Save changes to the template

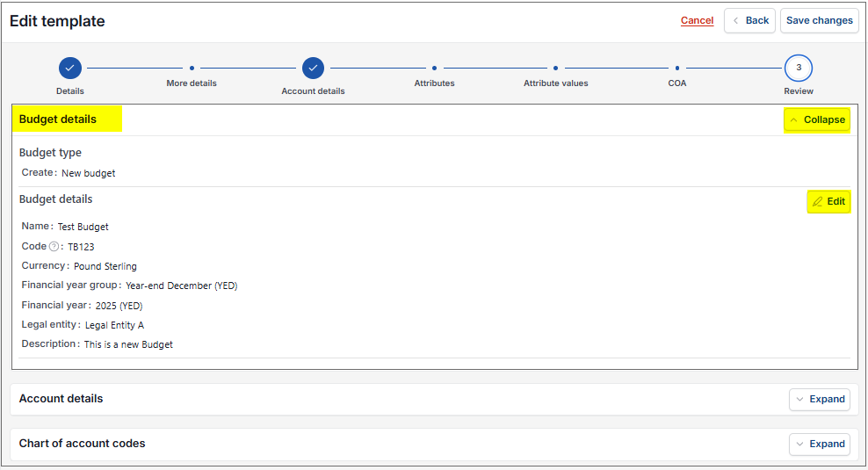click(820, 20)
